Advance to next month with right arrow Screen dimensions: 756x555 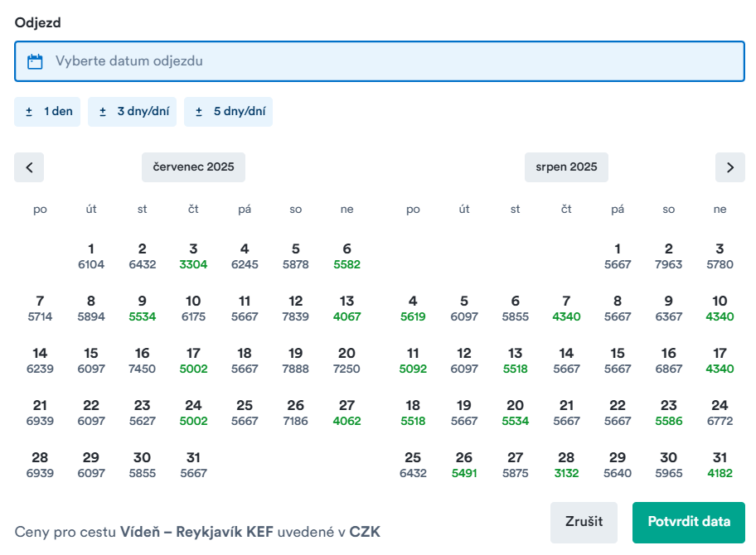[729, 167]
